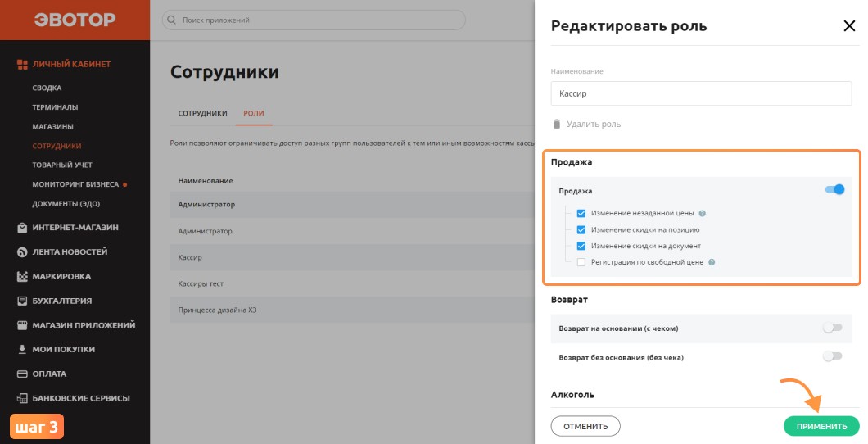
Task: Click help icon next to Изменение незаданной цены
Action: [702, 213]
